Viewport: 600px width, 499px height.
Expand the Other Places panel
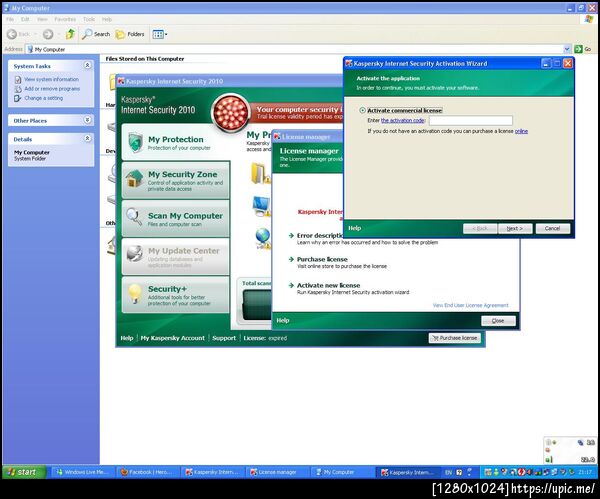(x=87, y=120)
